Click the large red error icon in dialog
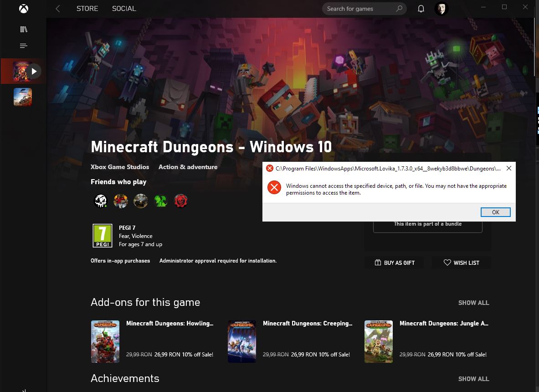 pos(274,187)
